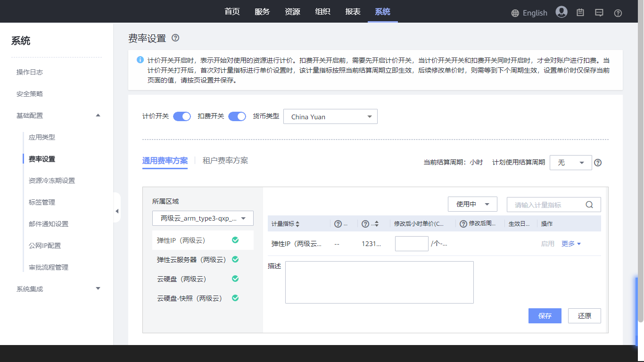Click help icon next to 计划使用结算周期 dropdown
Screen dimensions: 644x362
click(x=598, y=163)
